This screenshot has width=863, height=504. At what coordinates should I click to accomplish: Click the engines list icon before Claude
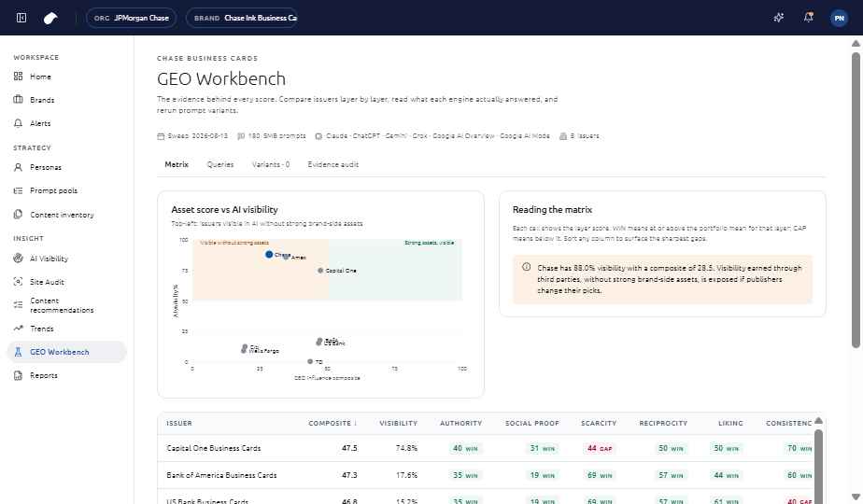[x=318, y=136]
